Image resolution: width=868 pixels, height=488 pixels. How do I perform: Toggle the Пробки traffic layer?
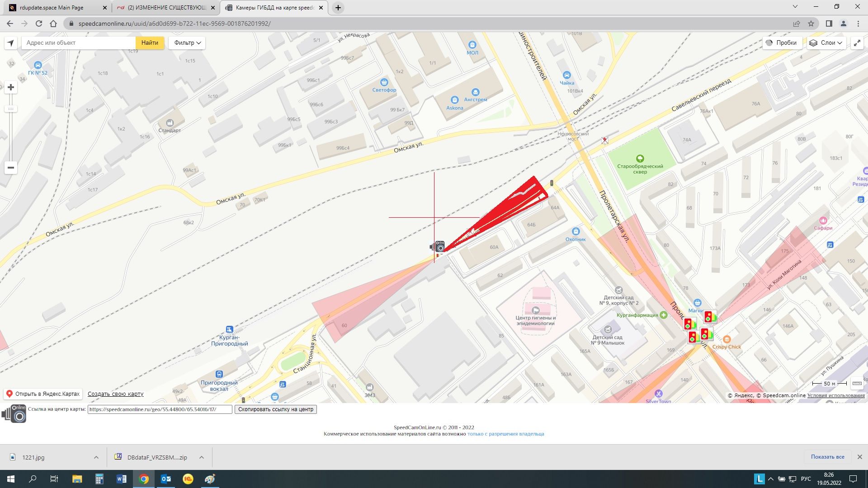tap(781, 43)
